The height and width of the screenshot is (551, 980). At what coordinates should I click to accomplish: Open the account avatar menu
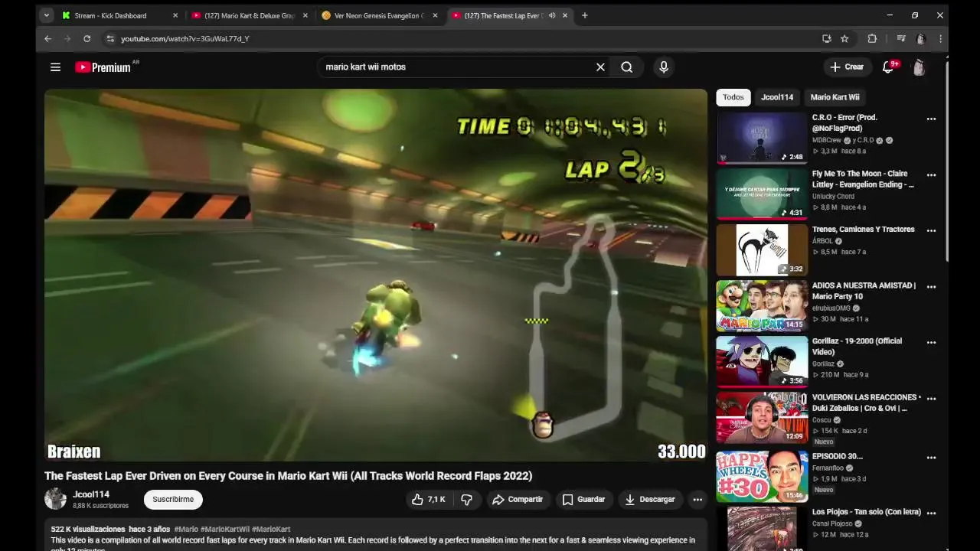919,67
